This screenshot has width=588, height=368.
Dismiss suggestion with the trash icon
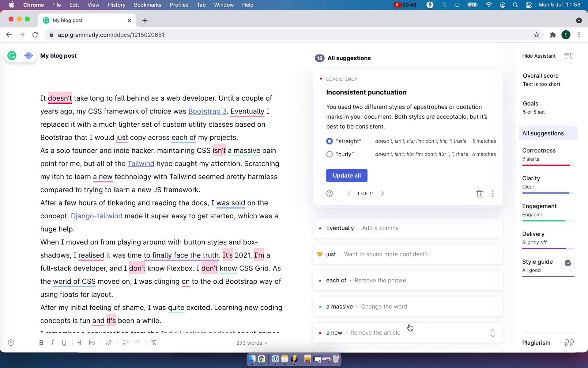point(480,194)
